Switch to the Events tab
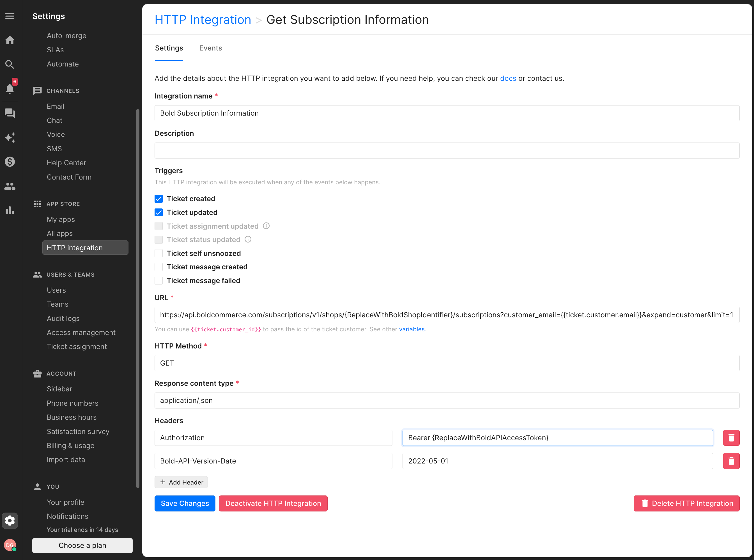 tap(210, 48)
